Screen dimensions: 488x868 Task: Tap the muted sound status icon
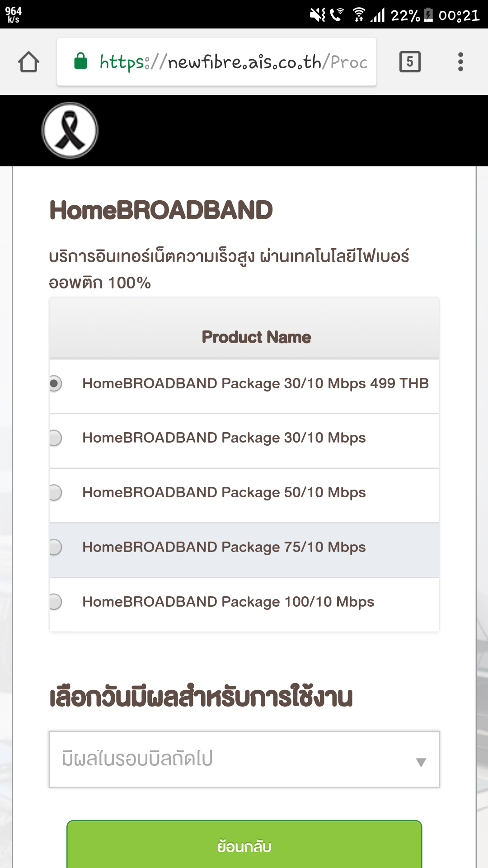tap(317, 15)
